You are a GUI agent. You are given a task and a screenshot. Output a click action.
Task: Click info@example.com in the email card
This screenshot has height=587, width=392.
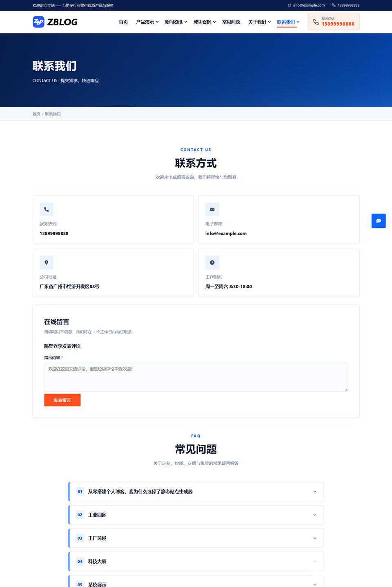pos(226,233)
